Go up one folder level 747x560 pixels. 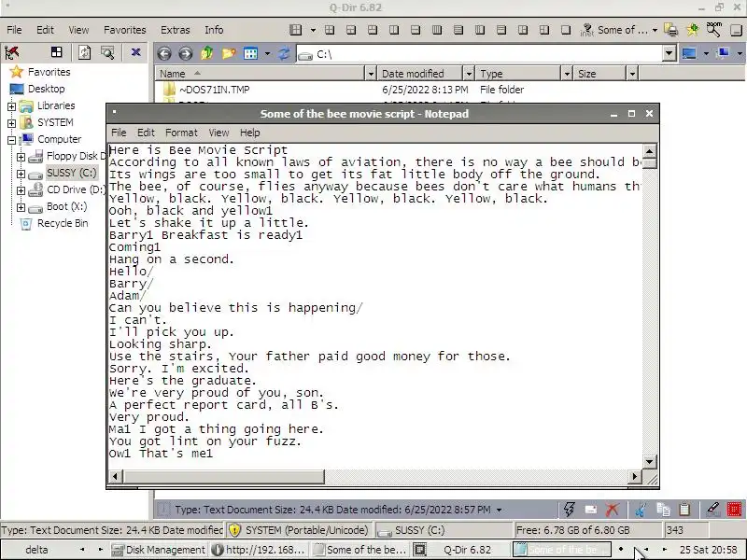point(206,53)
